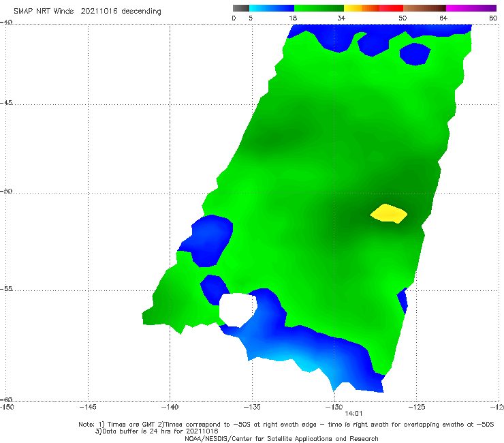Click the 'SMAP NRT Winds 20211016 descending' title

coord(87,11)
